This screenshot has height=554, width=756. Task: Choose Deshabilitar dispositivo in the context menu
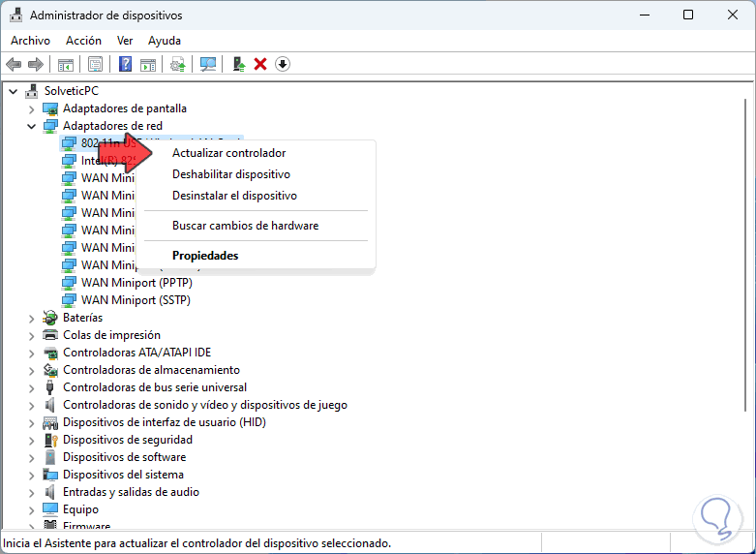[x=256, y=174]
